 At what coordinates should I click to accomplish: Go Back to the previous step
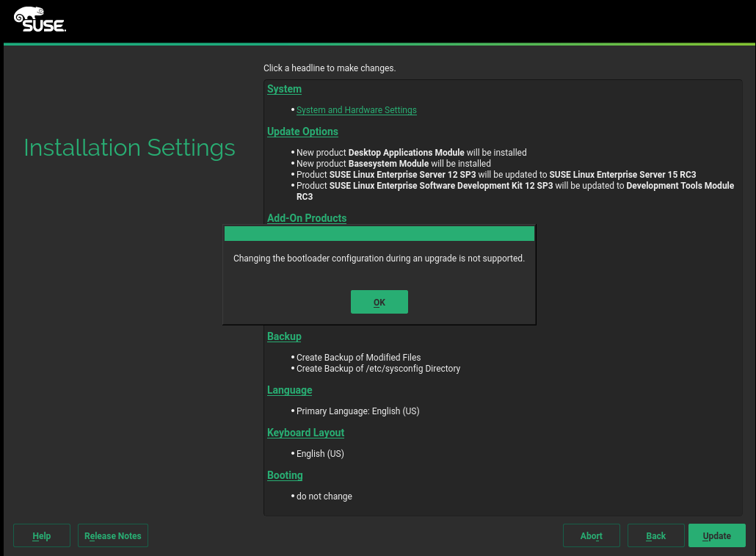[x=655, y=536]
